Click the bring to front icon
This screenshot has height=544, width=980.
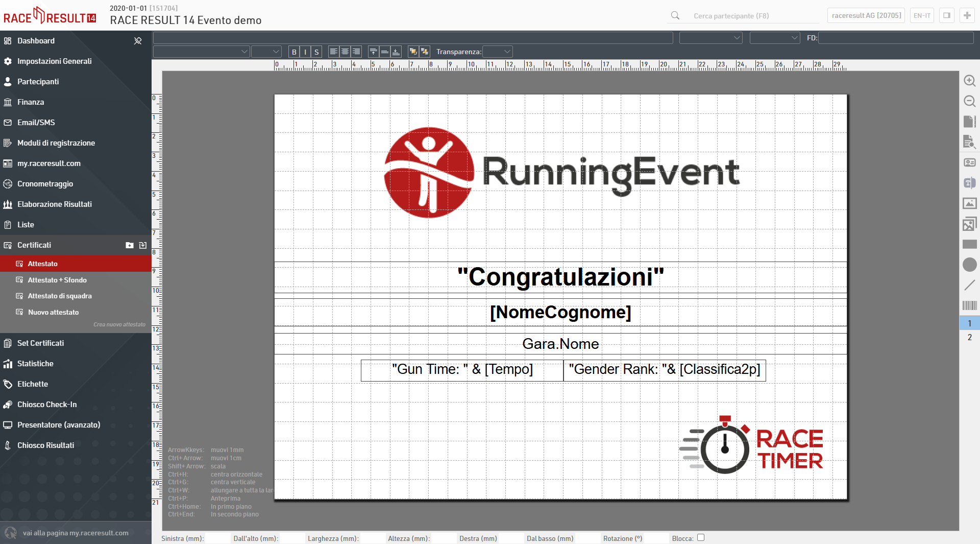point(413,52)
